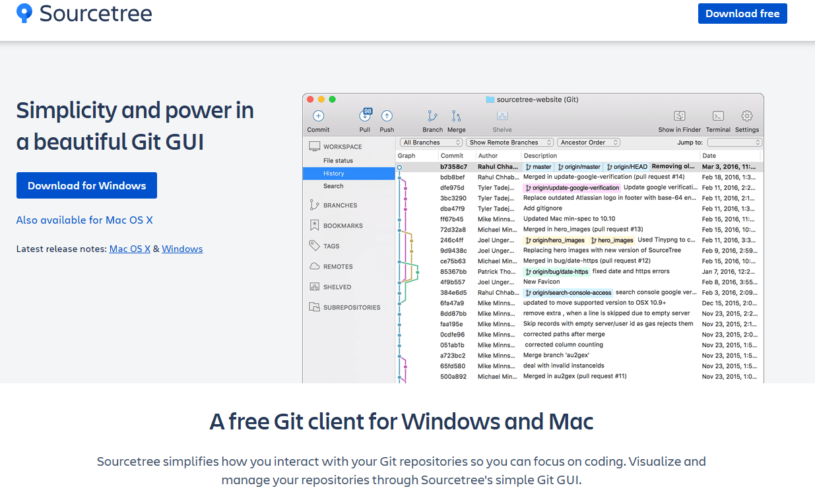Open the Terminal toolbar icon
The height and width of the screenshot is (504, 815).
[719, 116]
